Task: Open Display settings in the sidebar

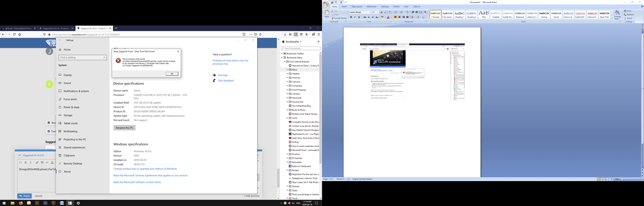Action: pos(68,75)
